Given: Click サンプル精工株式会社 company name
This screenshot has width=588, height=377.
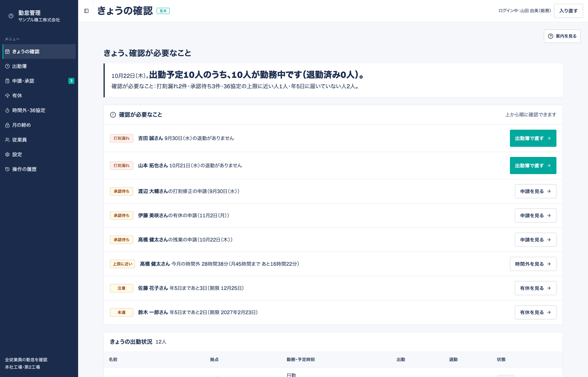Looking at the screenshot, I should pos(39,20).
